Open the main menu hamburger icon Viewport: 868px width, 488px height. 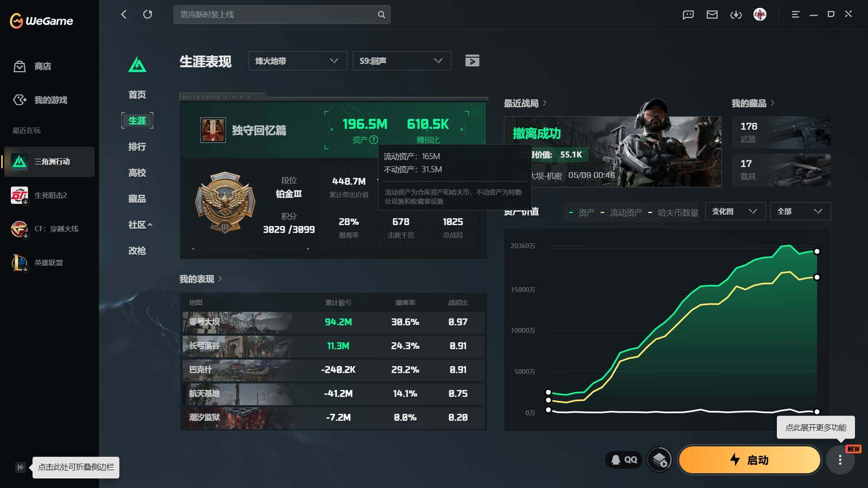tap(796, 15)
